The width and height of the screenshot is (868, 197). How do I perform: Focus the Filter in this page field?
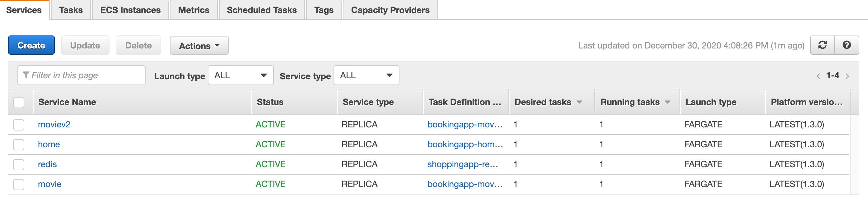(x=81, y=76)
